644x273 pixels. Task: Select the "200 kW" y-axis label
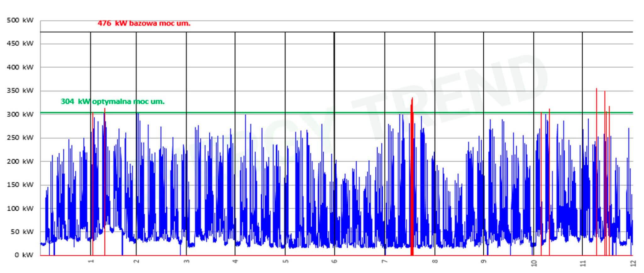point(20,161)
